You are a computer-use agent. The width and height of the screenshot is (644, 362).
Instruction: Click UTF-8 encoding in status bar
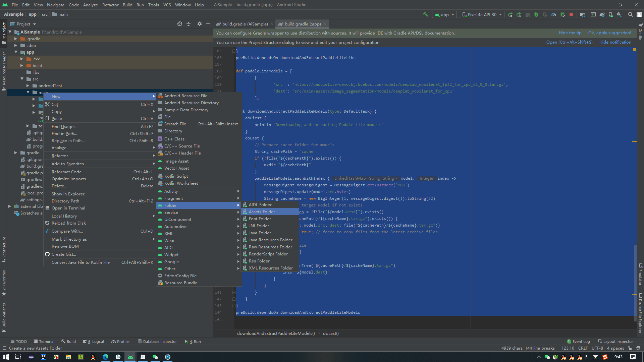[x=597, y=348]
